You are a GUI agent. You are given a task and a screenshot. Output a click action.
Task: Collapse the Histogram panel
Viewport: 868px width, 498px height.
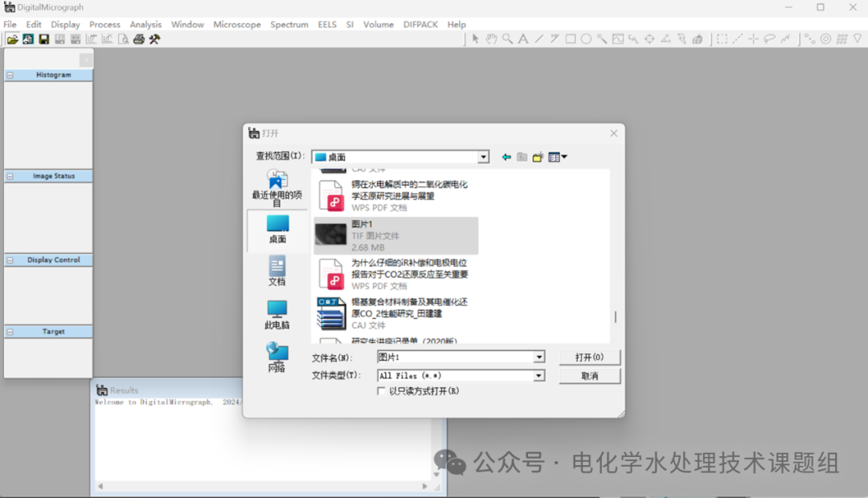tap(10, 75)
